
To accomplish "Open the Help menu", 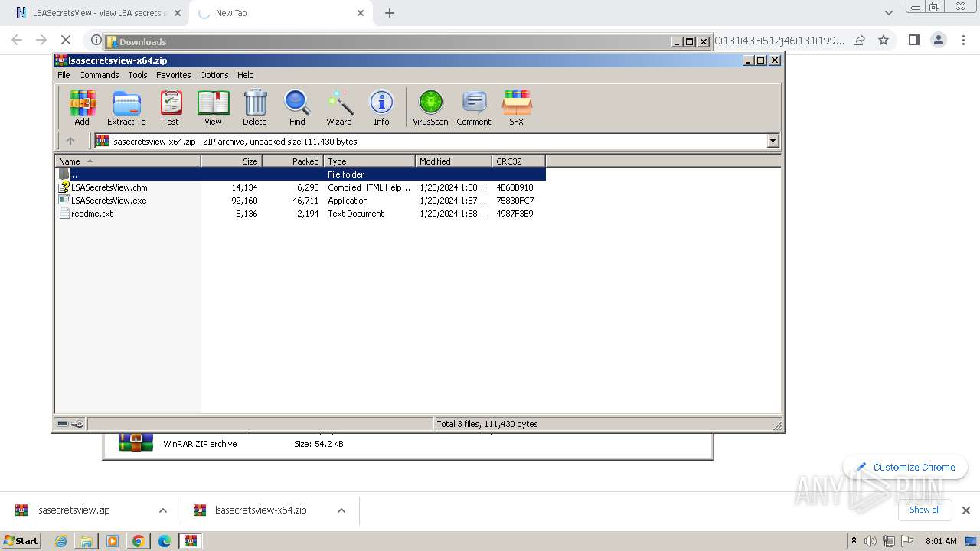I will pyautogui.click(x=245, y=75).
